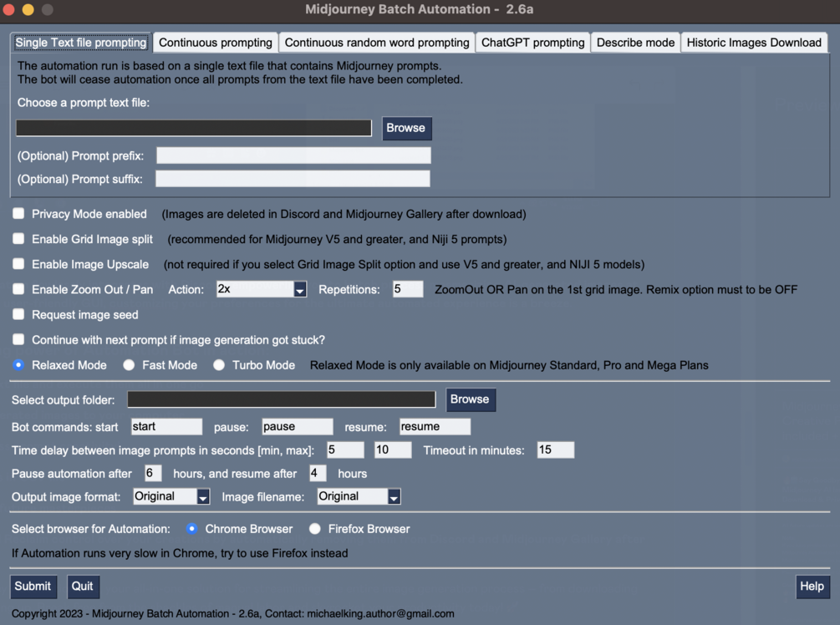
Task: Click the contact email michaelking.author@gmail.com
Action: click(380, 614)
